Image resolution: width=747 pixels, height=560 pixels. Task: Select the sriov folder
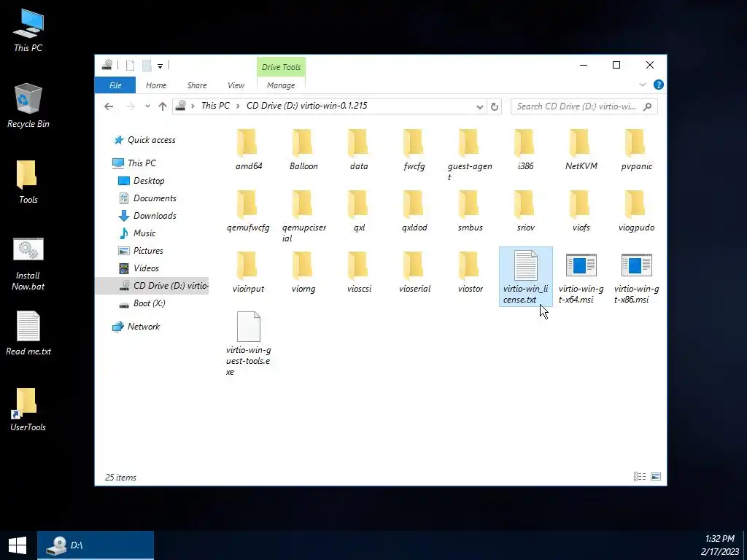(525, 211)
